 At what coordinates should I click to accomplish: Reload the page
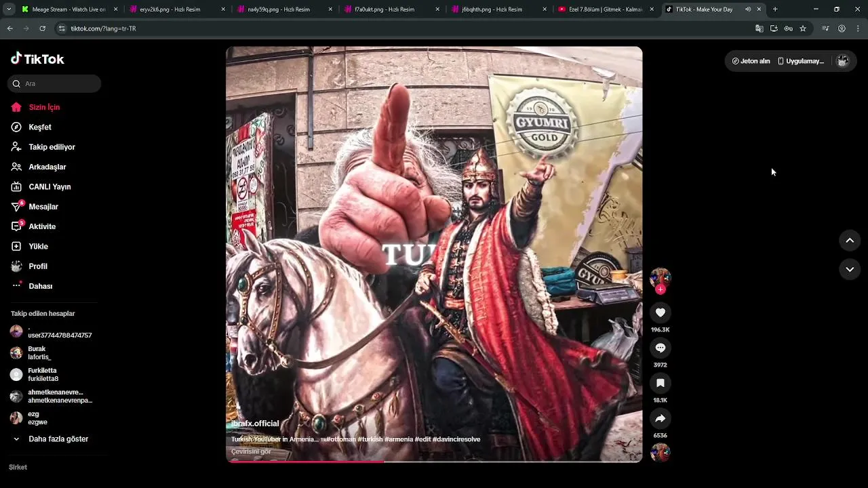[42, 28]
